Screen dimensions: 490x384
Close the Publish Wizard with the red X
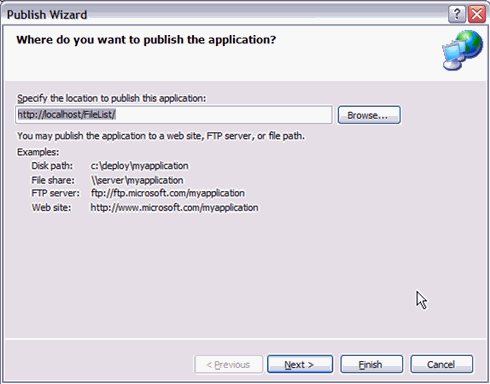coord(477,14)
